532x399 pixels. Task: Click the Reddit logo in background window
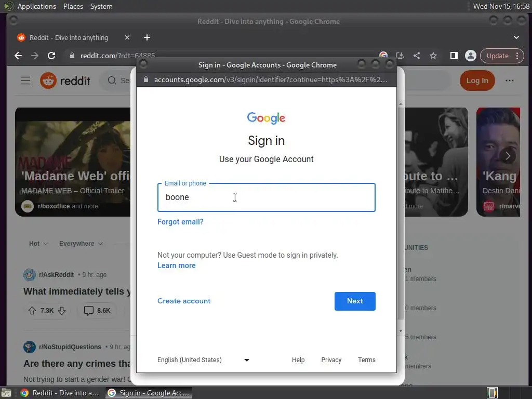65,81
